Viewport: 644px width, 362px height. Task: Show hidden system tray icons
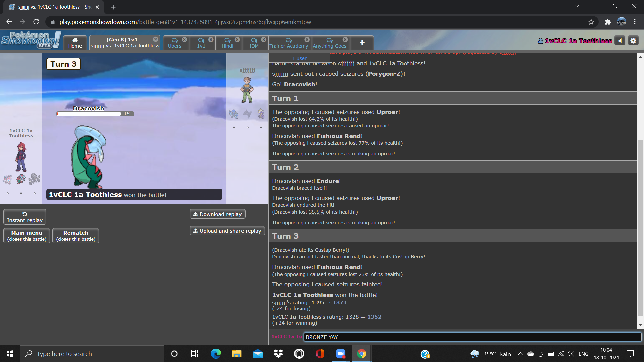520,354
